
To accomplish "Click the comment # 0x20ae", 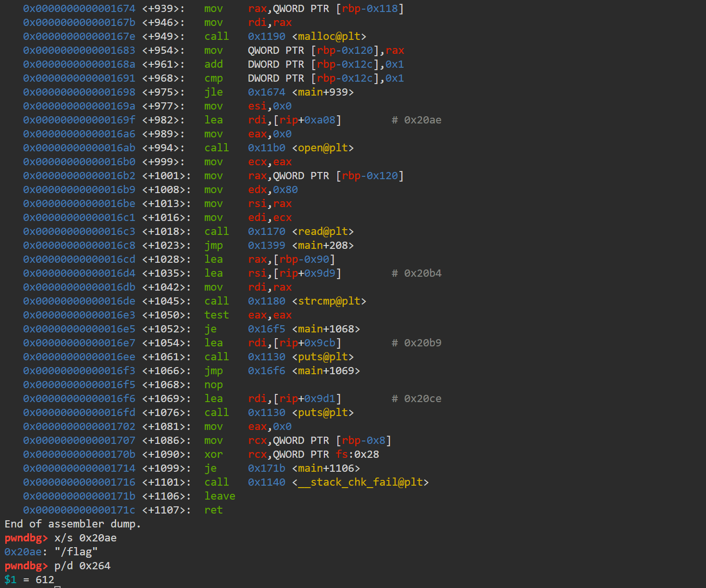I will pos(417,120).
